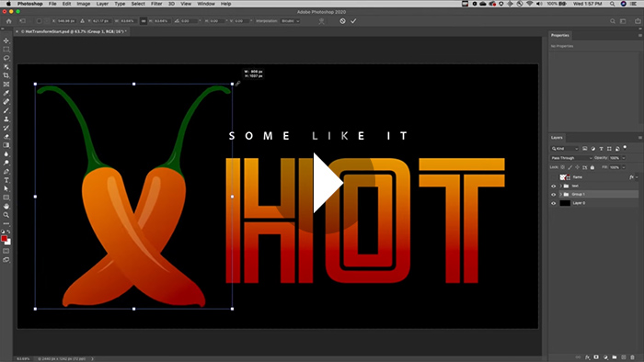Click the Layers panel tab
The width and height of the screenshot is (644, 362).
tap(557, 137)
